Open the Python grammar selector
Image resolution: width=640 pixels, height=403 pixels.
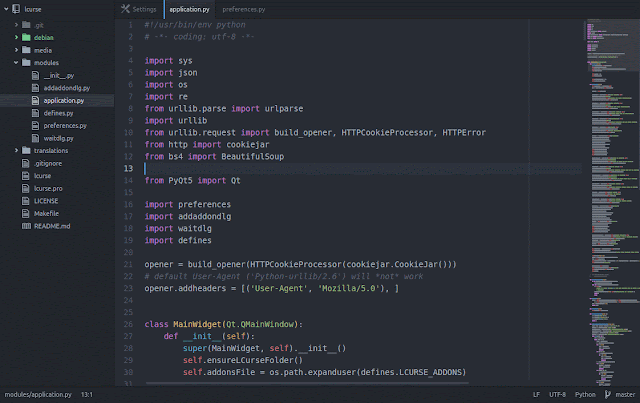585,394
